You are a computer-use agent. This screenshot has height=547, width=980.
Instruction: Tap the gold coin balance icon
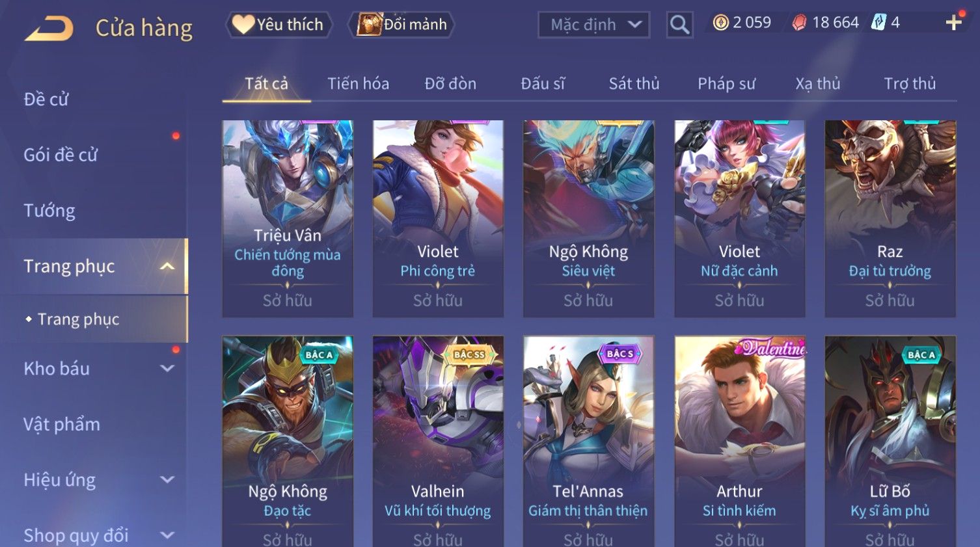720,23
